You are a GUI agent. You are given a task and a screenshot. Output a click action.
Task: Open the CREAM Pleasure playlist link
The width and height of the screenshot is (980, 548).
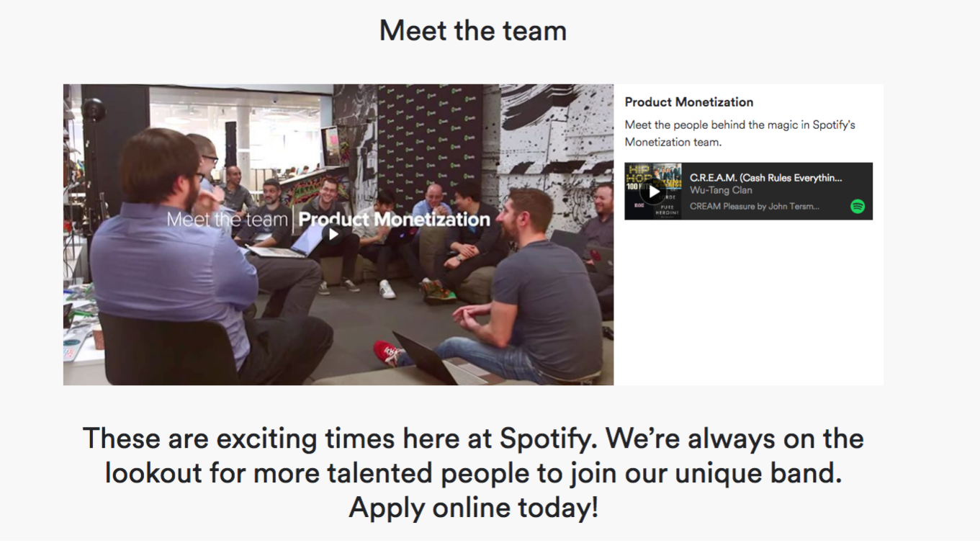[754, 206]
